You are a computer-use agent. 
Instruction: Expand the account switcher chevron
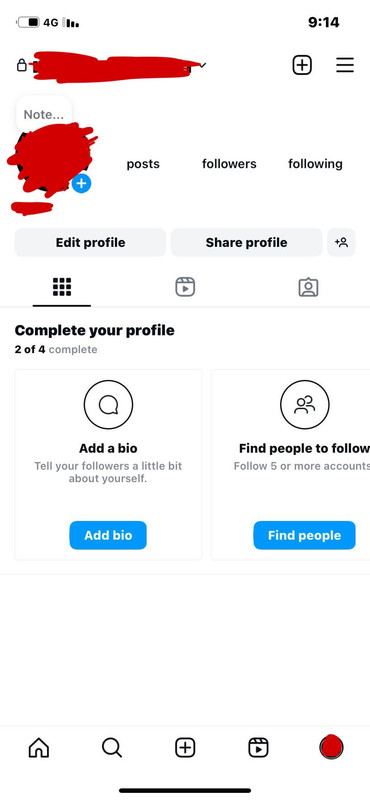pyautogui.click(x=203, y=65)
